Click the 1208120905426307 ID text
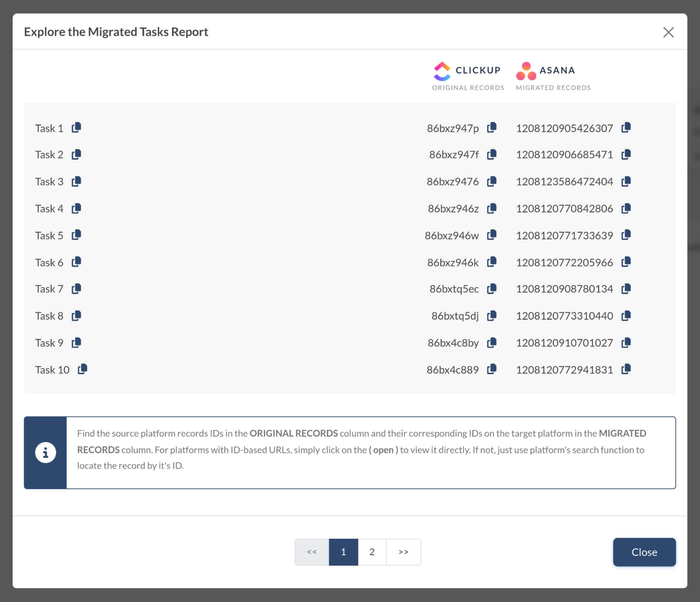Viewport: 700px width, 602px height. point(564,128)
